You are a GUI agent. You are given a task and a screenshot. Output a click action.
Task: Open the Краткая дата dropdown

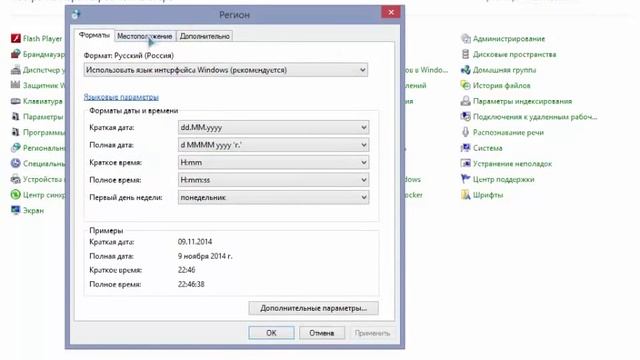(273, 127)
